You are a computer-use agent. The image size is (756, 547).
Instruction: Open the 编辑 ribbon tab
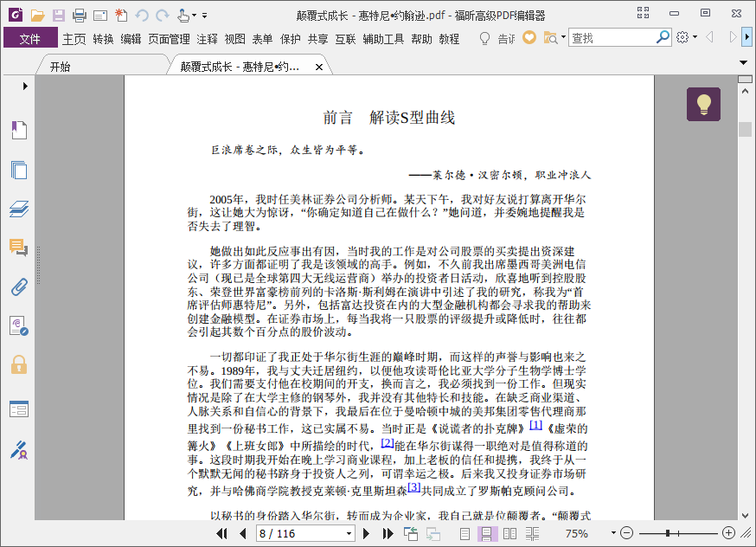131,39
